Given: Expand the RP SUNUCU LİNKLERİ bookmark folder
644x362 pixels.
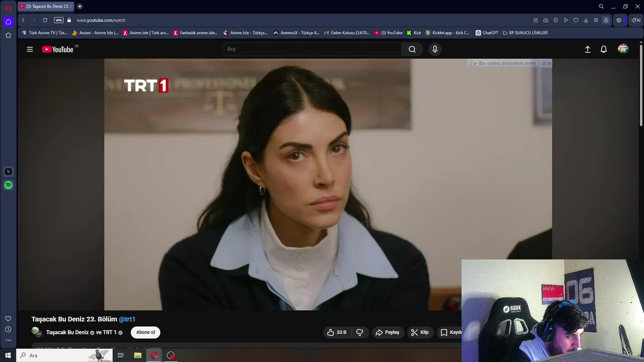Looking at the screenshot, I should coord(525,33).
